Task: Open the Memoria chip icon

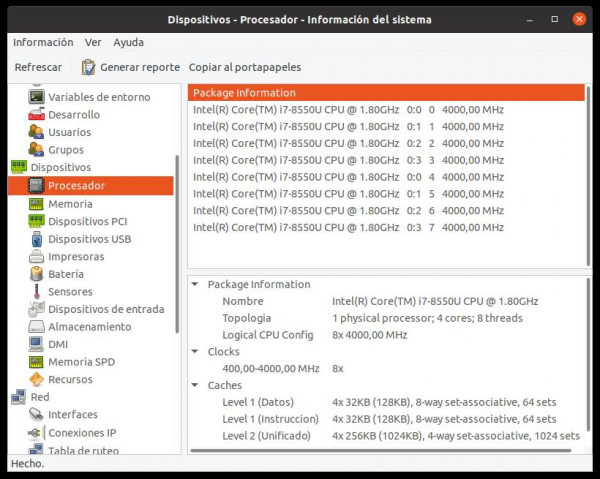Action: click(x=36, y=204)
